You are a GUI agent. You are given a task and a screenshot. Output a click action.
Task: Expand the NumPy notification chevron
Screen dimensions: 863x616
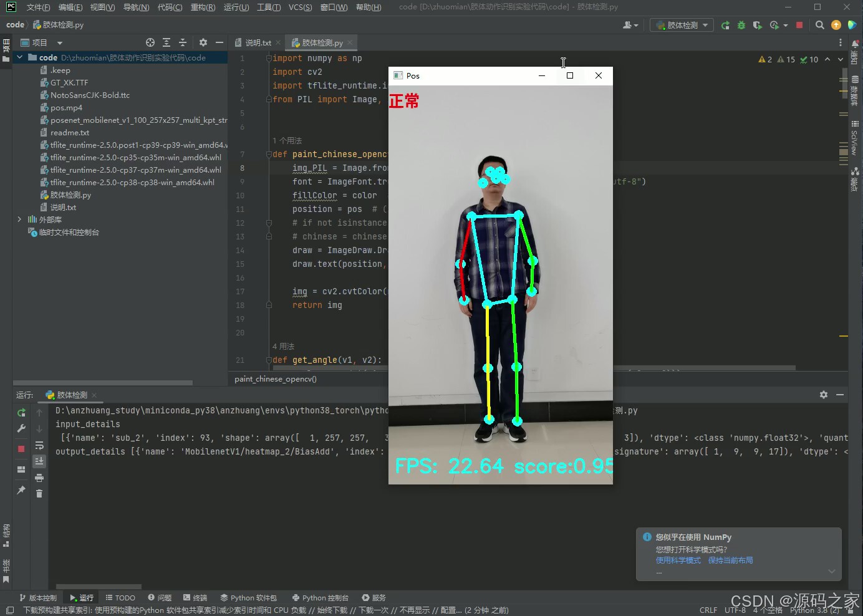831,571
